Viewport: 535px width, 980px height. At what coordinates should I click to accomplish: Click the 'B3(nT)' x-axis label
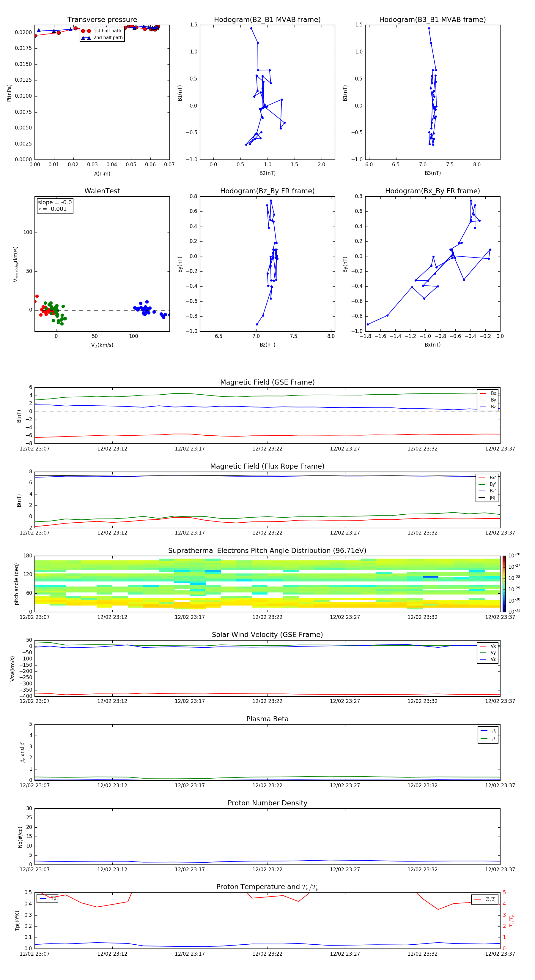point(432,173)
